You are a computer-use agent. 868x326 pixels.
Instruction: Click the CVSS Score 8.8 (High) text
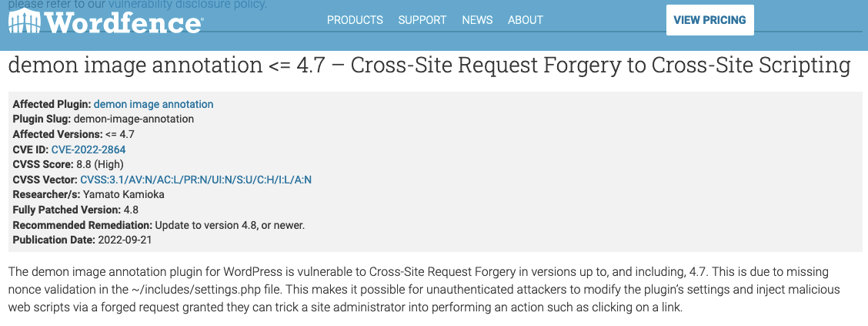pos(99,165)
